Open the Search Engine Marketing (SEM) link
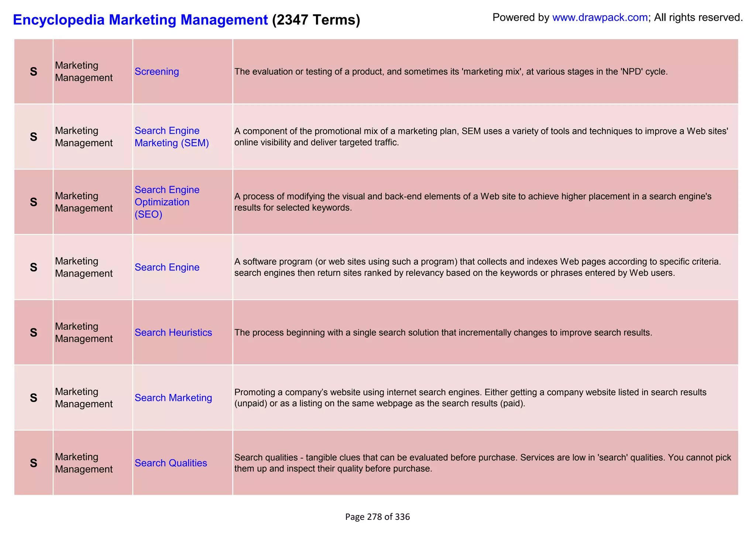 tap(172, 137)
